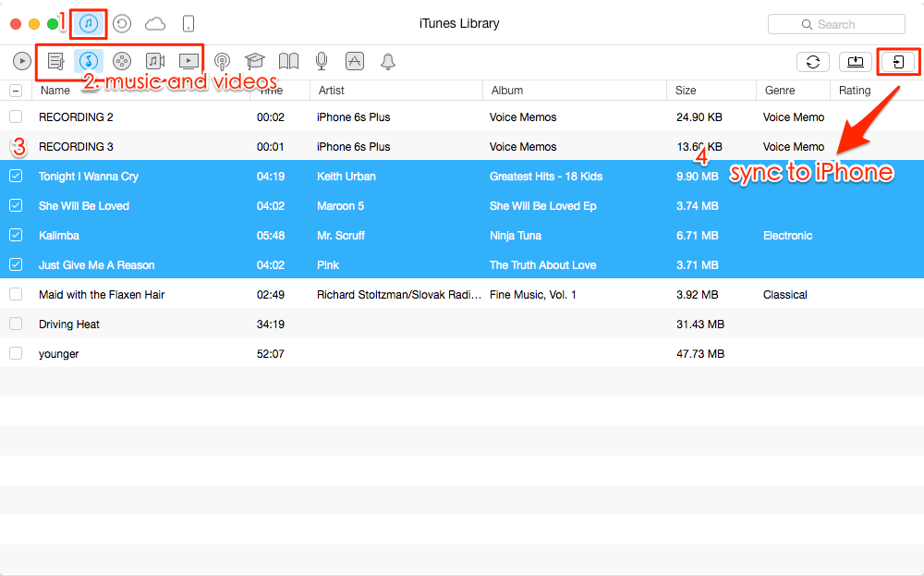924x576 pixels.
Task: Click the Keith Urban artist cell
Action: click(x=346, y=177)
